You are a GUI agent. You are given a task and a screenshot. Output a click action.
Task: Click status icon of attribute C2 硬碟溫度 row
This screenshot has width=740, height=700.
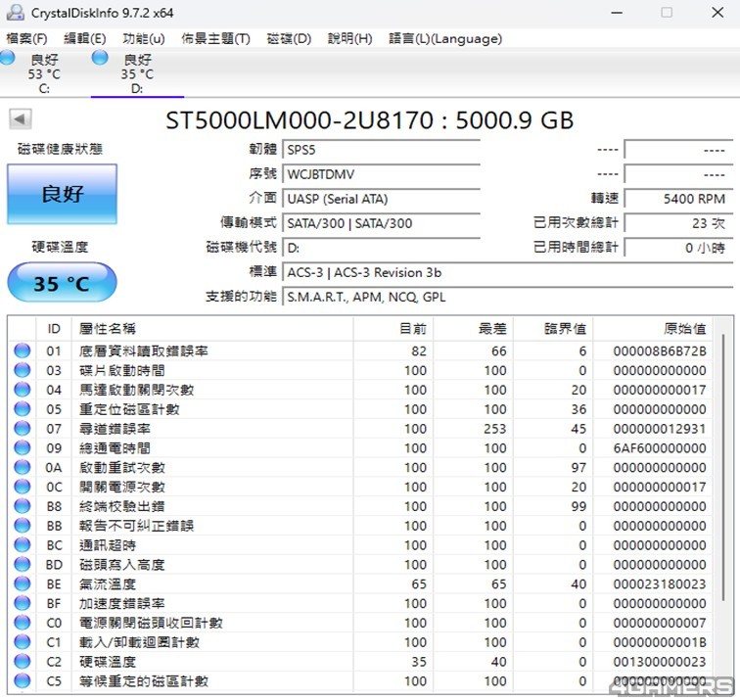click(22, 662)
